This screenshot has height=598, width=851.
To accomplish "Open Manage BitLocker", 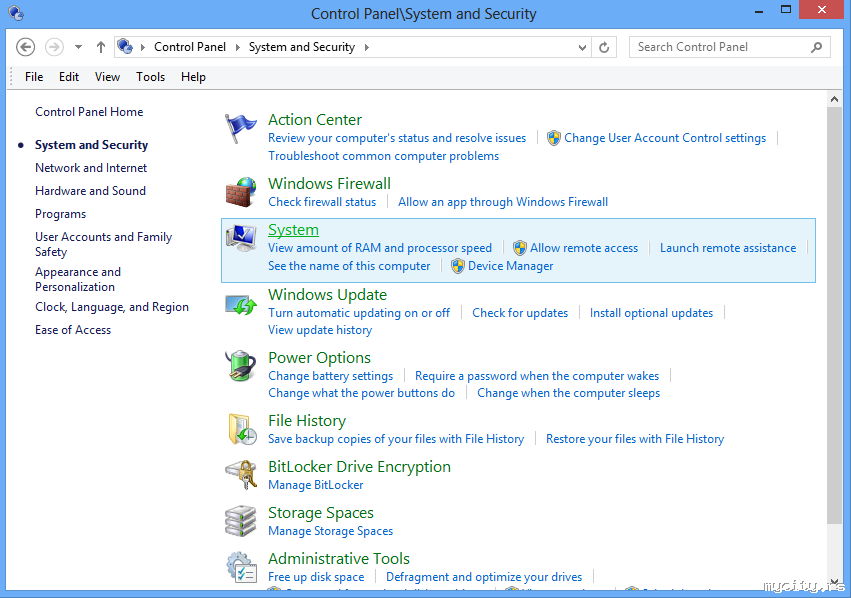I will click(x=316, y=485).
